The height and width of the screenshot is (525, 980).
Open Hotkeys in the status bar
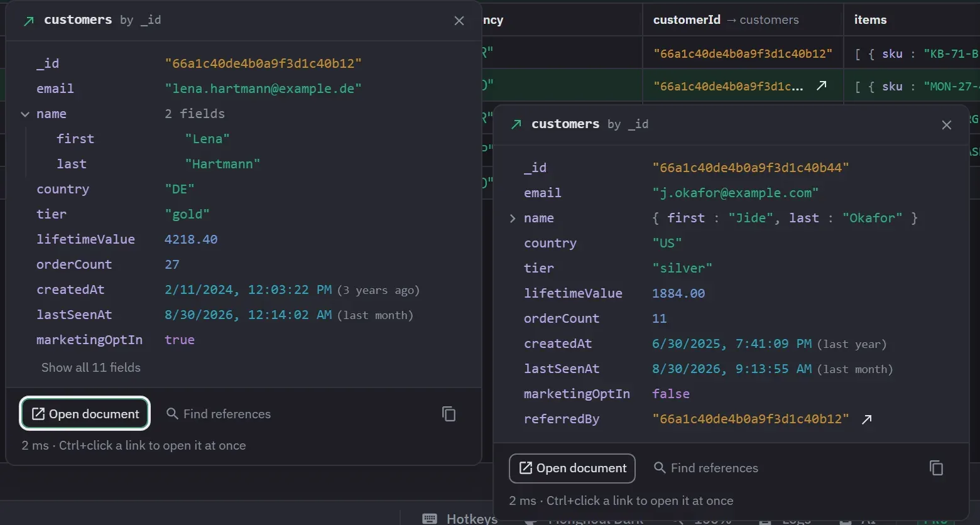tap(460, 519)
